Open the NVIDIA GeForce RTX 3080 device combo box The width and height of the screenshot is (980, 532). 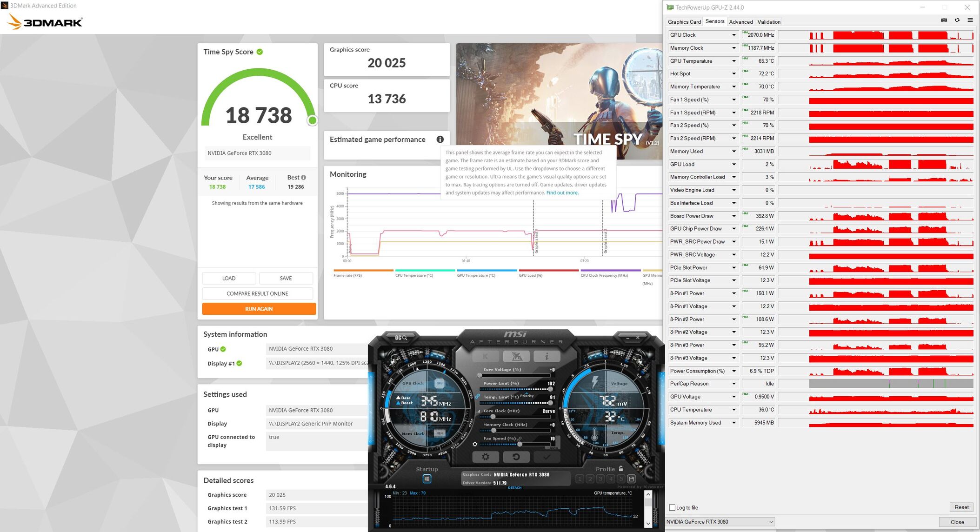[720, 522]
